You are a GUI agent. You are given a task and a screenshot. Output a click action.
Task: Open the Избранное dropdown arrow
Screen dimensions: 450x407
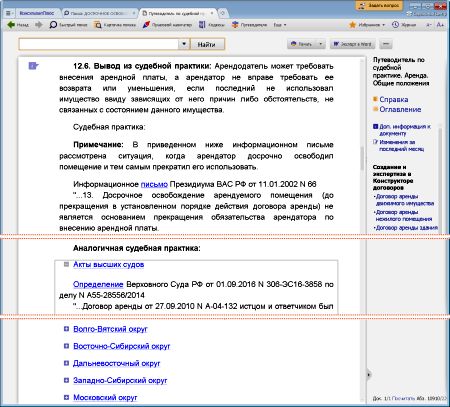click(383, 25)
